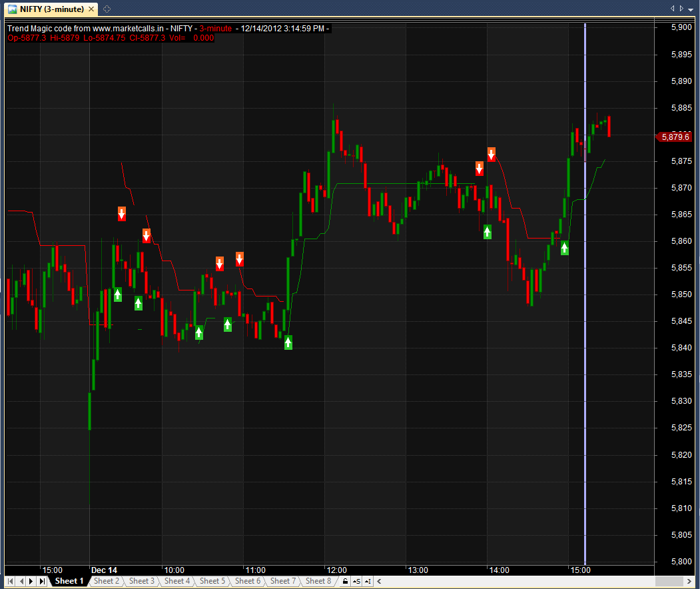Open Sheet 4 tab
The image size is (700, 589).
[176, 581]
